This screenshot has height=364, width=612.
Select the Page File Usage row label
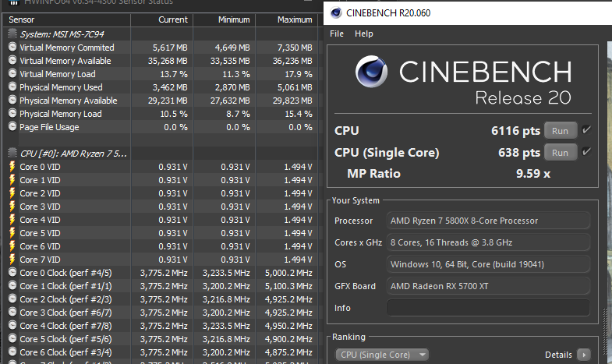click(x=49, y=127)
